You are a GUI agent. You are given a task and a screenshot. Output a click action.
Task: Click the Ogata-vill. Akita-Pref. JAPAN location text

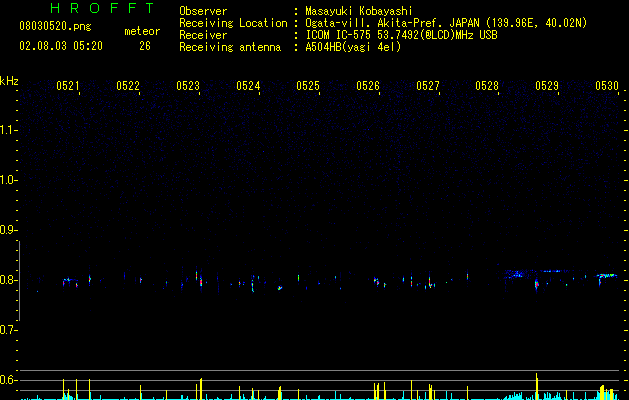[x=446, y=23]
